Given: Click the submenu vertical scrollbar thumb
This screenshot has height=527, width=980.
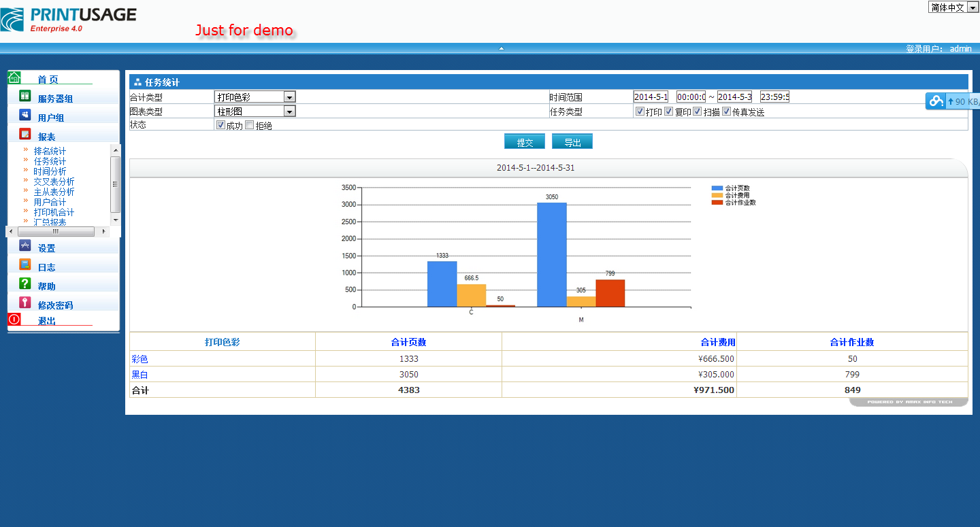Looking at the screenshot, I should tap(115, 184).
